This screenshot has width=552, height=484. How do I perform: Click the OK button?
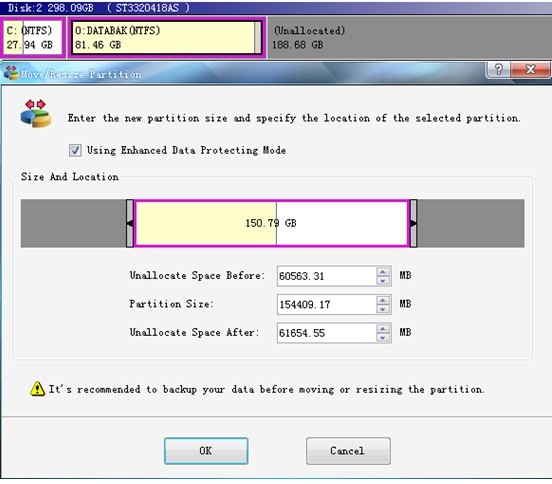[206, 451]
